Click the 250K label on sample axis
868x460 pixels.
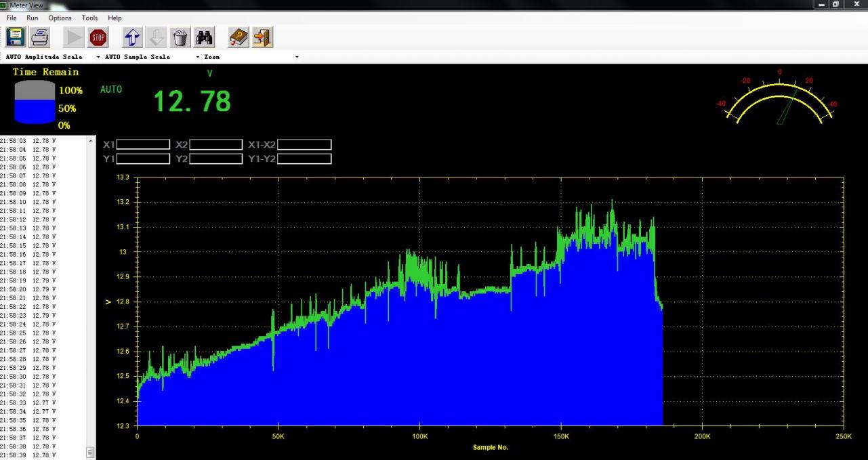(x=844, y=437)
